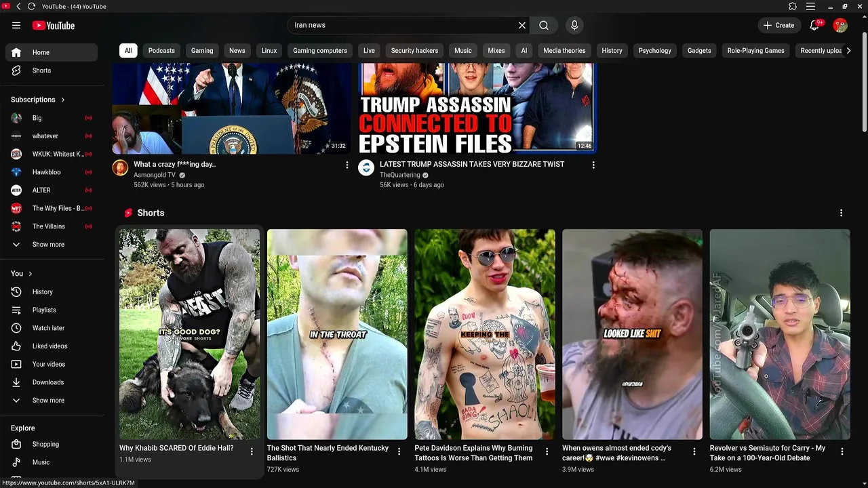Expand the Subscriptions section
Screen dimensions: 868x488
[38, 100]
